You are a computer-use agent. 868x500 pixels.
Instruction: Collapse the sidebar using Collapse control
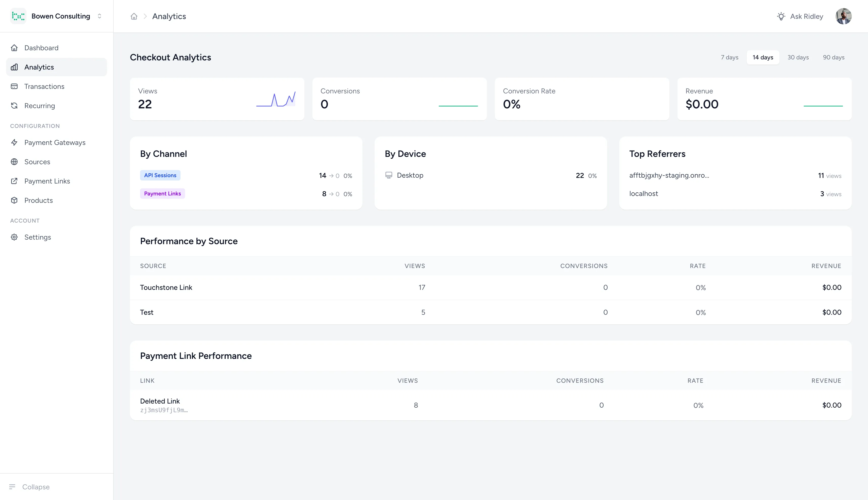click(29, 487)
